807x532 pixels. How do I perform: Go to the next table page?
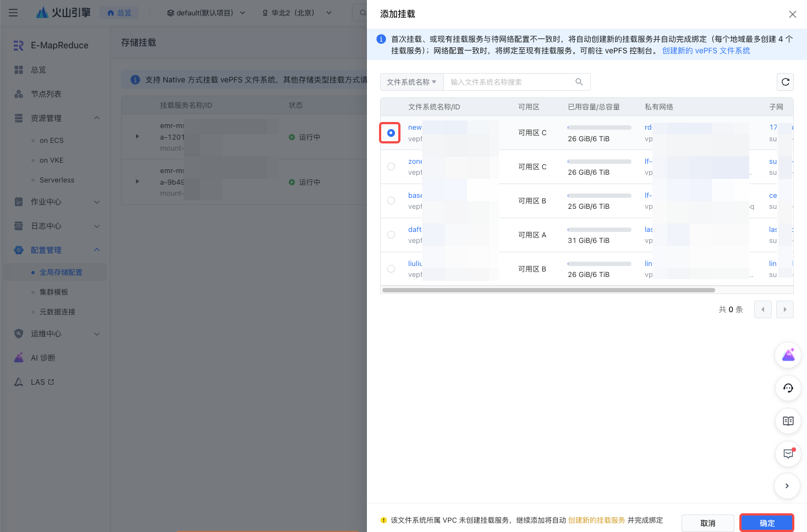[x=785, y=309]
